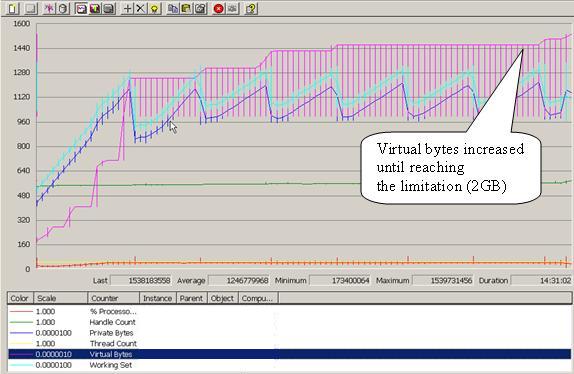Toggle the Highlight lightbulb icon
Screen dimensions: 574x374
pos(154,8)
